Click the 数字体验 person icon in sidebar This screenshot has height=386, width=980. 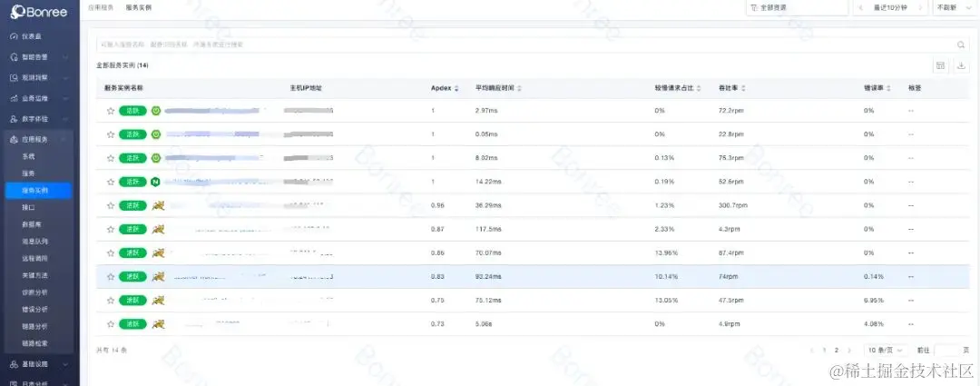[15, 119]
